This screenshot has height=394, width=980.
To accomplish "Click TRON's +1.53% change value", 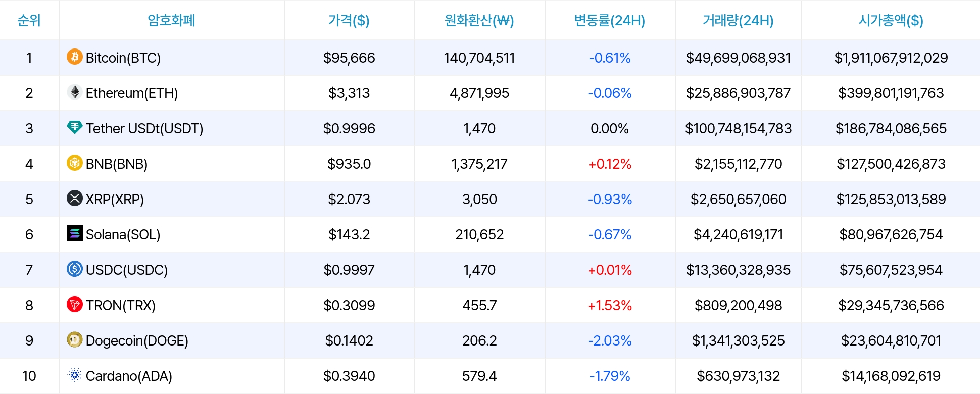I will (610, 305).
